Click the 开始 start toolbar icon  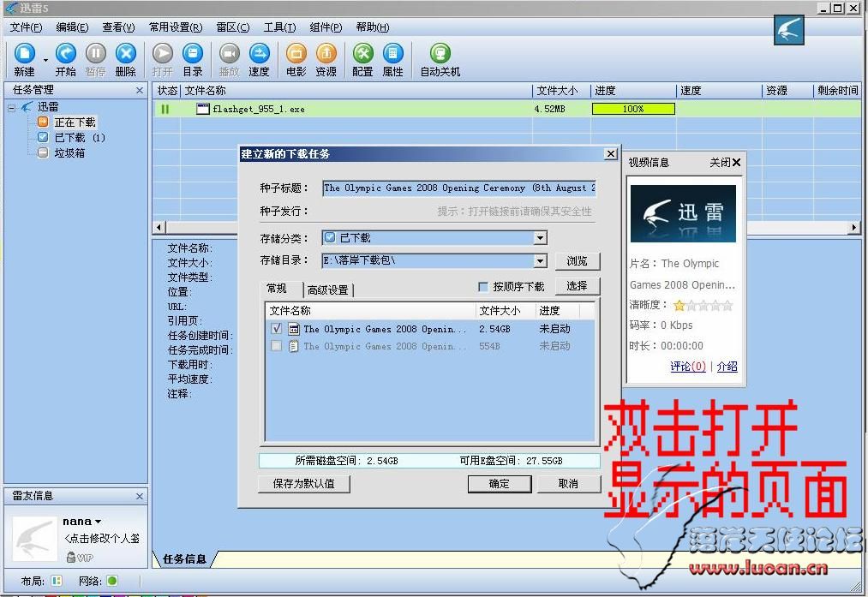[65, 54]
